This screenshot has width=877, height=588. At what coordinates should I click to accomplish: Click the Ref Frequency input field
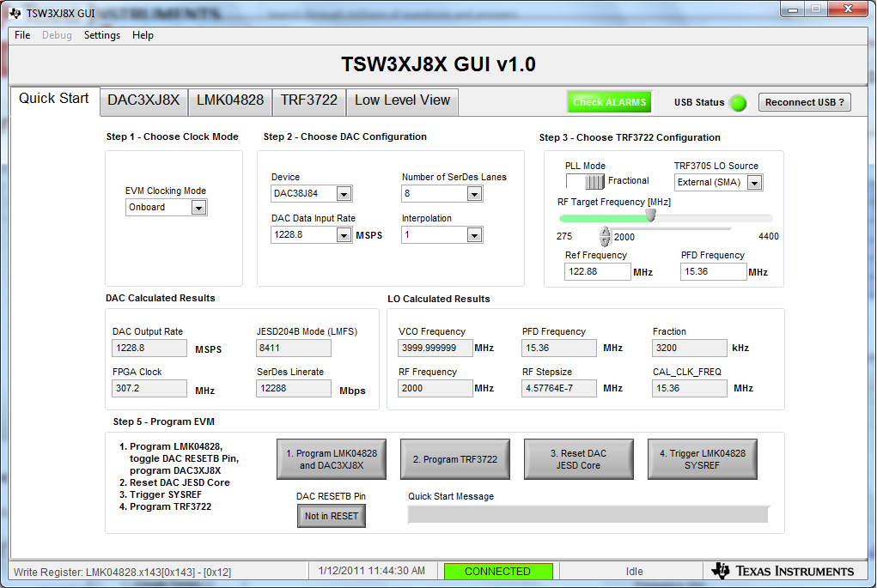[597, 271]
